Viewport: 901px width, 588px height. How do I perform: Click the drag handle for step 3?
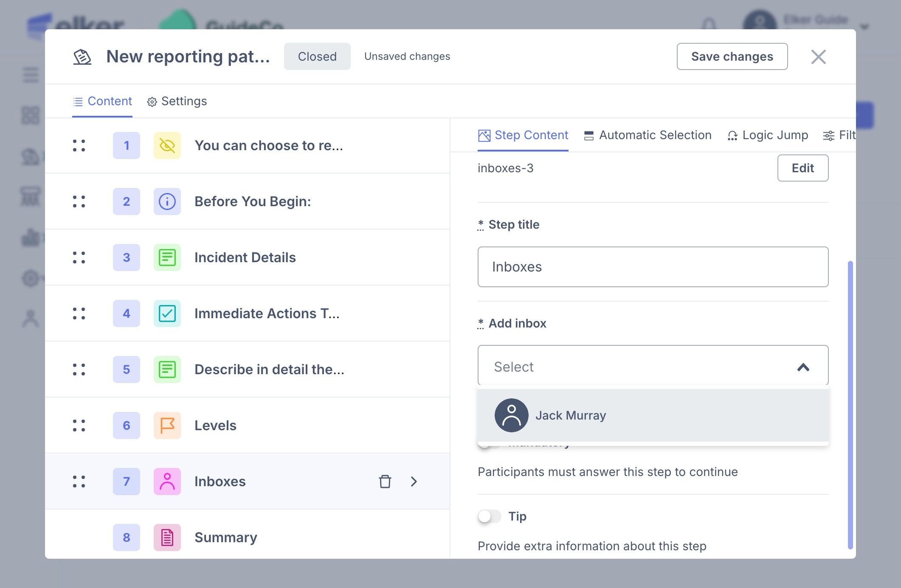(x=79, y=258)
